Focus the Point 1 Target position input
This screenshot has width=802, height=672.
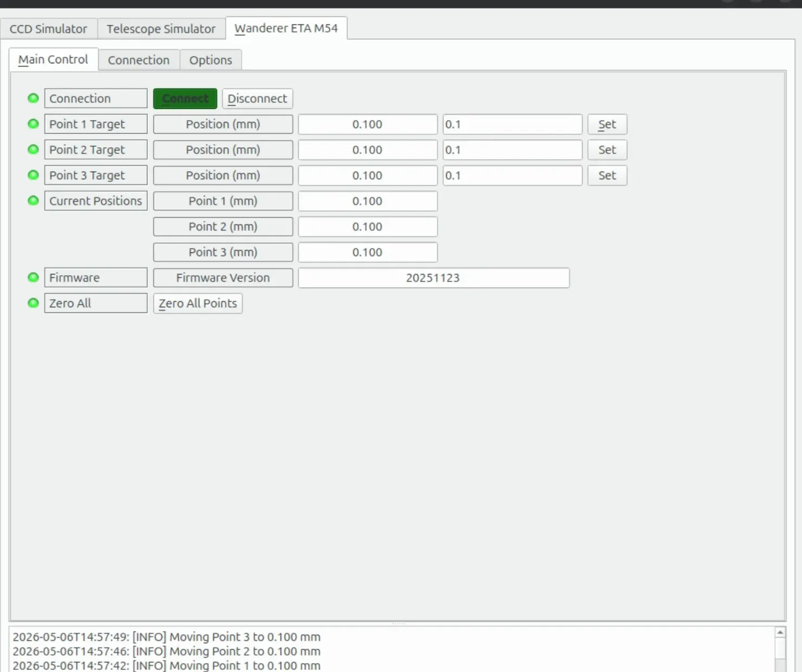[512, 124]
